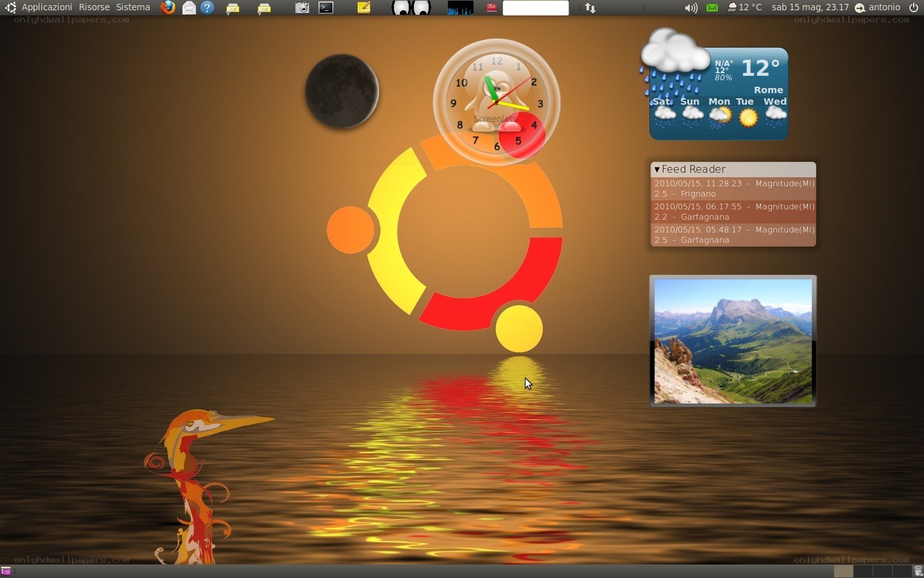Click the moon phase widget
This screenshot has height=578, width=924.
(341, 92)
